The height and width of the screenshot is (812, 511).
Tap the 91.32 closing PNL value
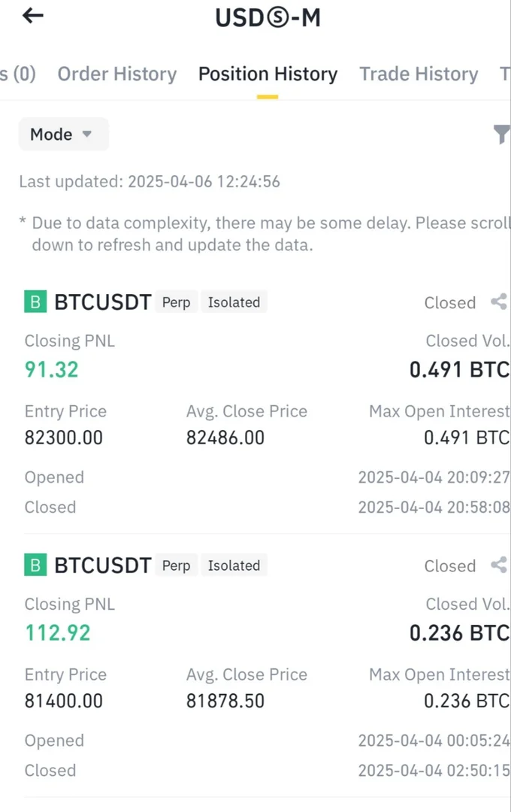tap(52, 370)
